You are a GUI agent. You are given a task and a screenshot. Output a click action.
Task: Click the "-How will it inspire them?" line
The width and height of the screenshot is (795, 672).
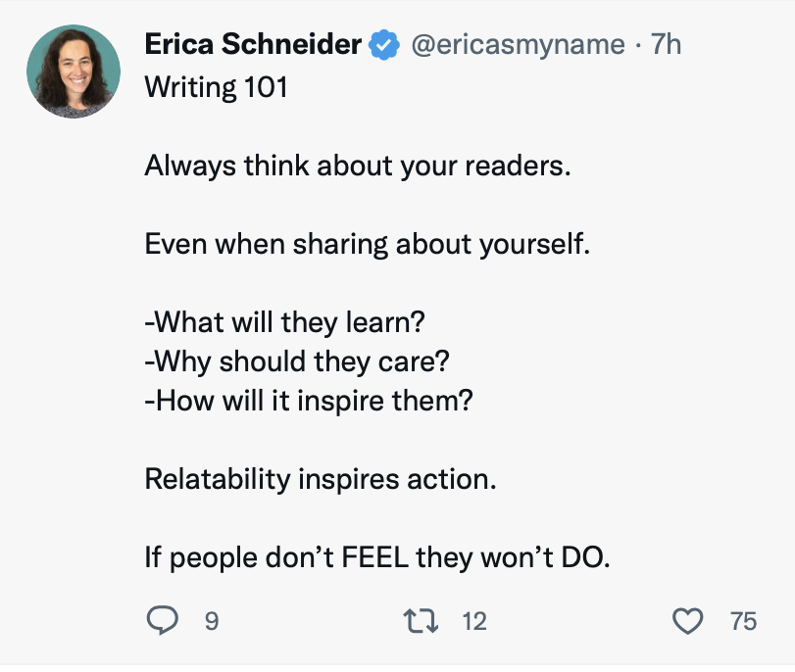[x=308, y=400]
